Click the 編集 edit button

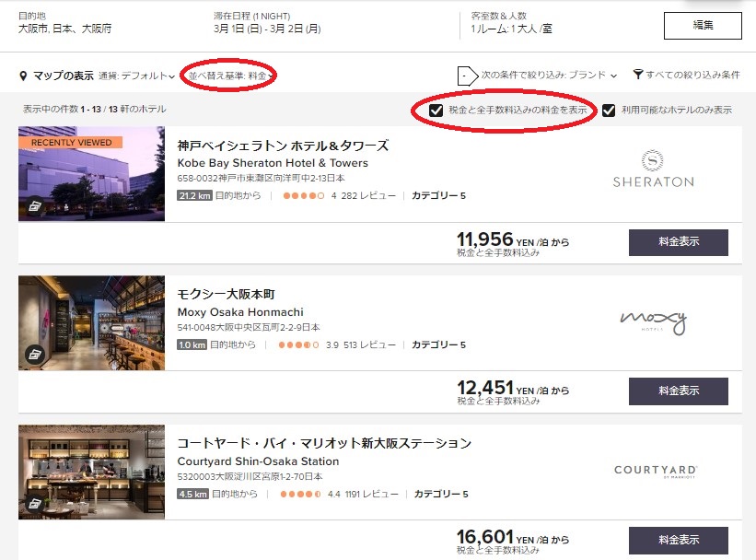[703, 26]
